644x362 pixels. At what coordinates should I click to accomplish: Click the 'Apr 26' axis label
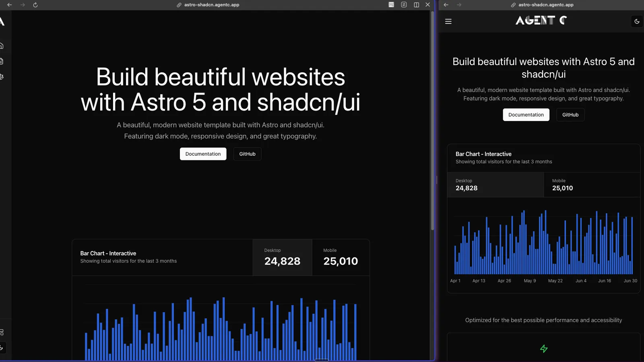coord(504,281)
